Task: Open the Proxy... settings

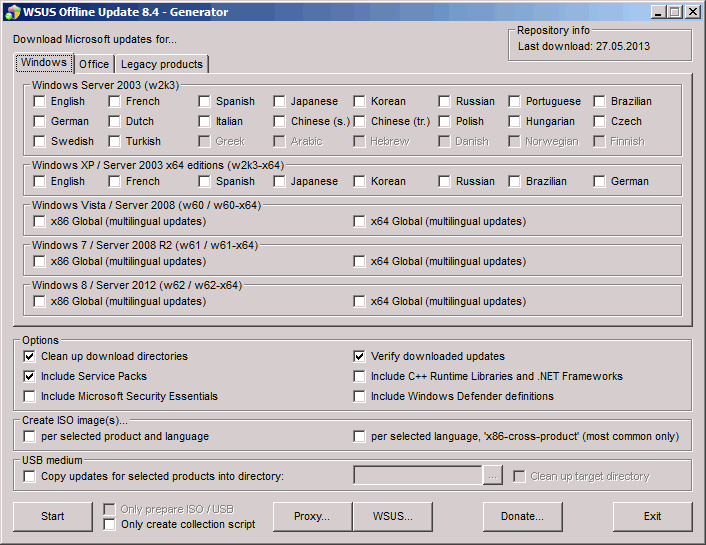Action: 312,517
